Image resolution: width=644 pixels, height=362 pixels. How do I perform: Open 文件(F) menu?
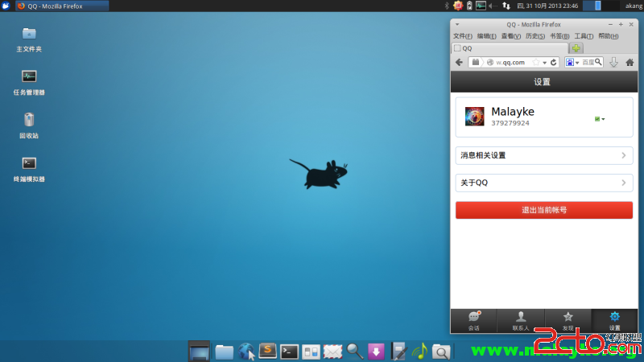[x=462, y=36]
